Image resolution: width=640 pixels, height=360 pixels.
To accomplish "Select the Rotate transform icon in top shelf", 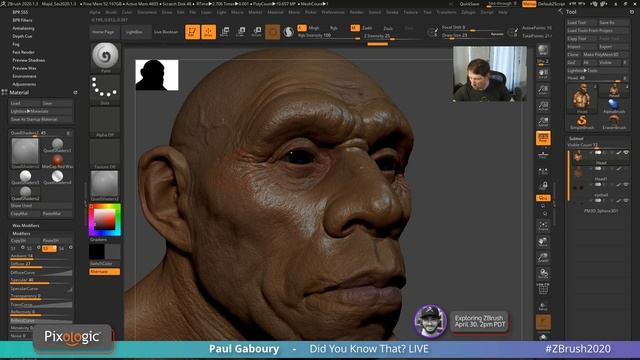I will (x=256, y=32).
